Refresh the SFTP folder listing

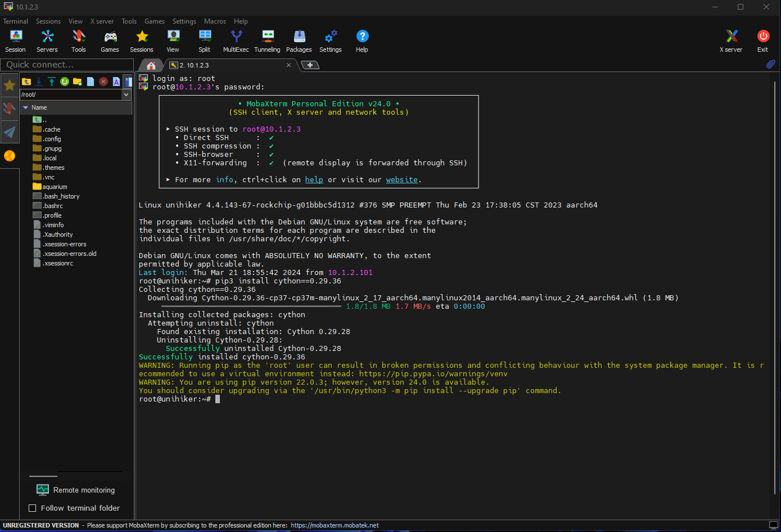point(65,82)
